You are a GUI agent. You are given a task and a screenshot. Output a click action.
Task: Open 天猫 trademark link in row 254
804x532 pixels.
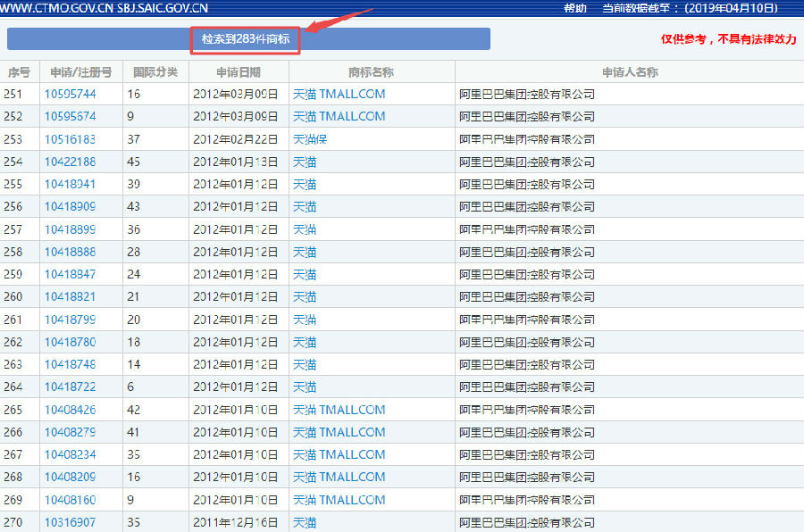click(305, 162)
